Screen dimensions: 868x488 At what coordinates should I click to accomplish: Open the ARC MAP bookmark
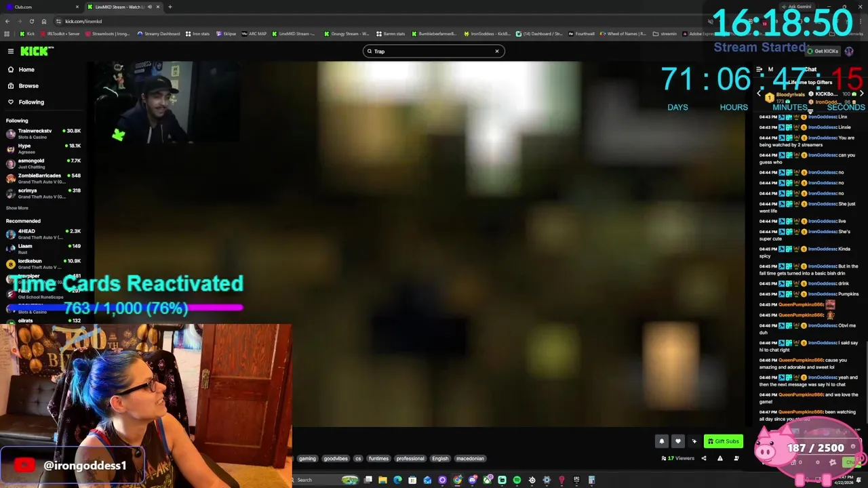pos(254,34)
